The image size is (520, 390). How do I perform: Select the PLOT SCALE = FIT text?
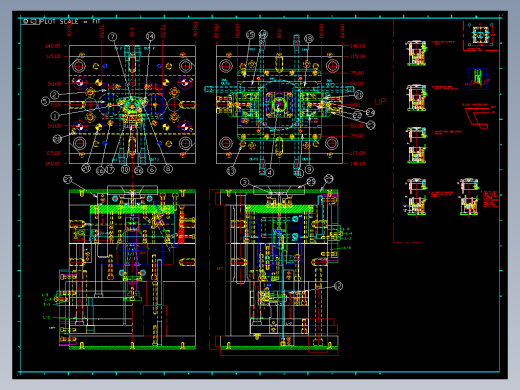point(70,22)
